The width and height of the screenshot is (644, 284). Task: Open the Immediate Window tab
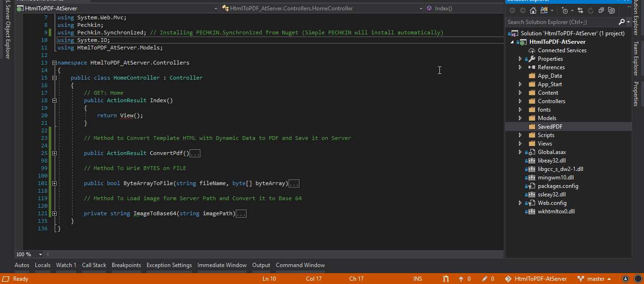click(x=222, y=265)
